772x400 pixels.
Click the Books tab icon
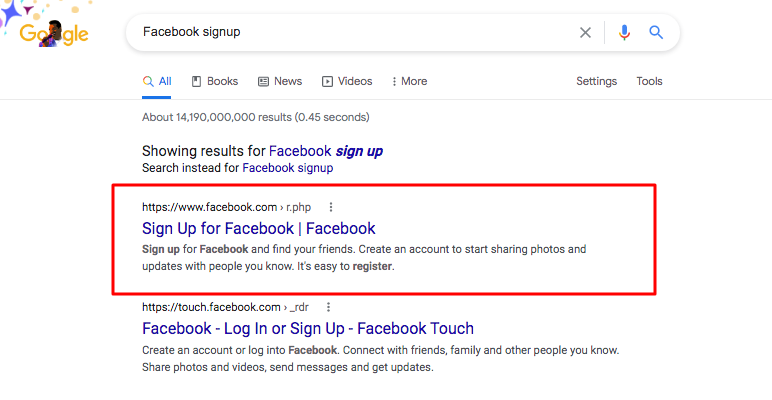click(196, 81)
